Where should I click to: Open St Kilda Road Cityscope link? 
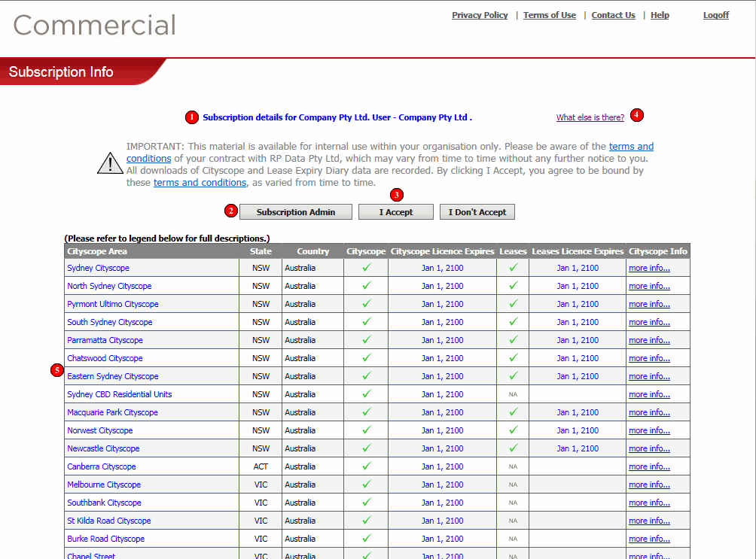[109, 521]
